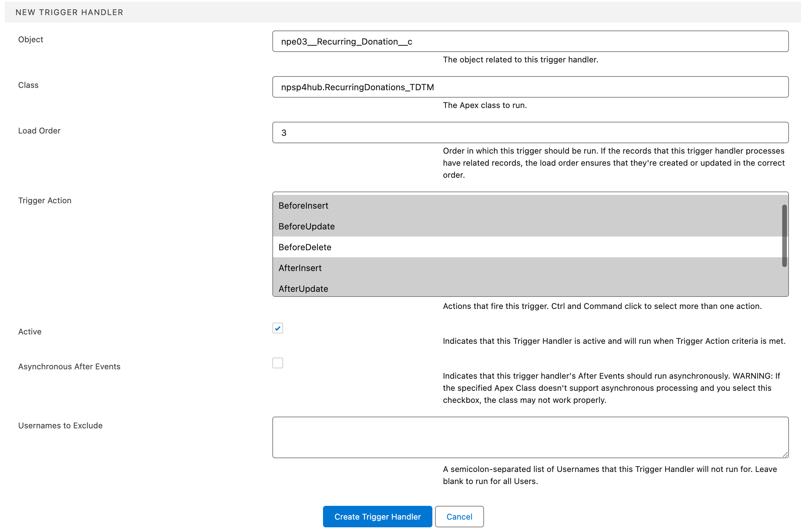Enable Asynchronous After Events
The height and width of the screenshot is (532, 801).
click(277, 363)
